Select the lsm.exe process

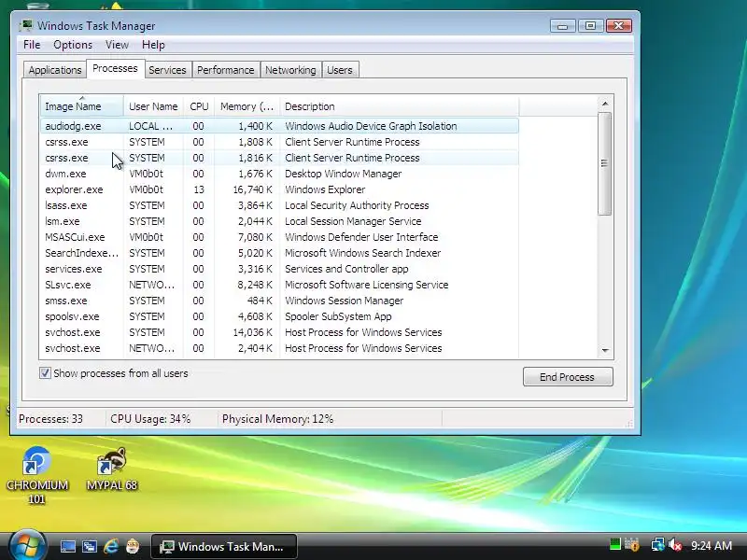click(279, 221)
